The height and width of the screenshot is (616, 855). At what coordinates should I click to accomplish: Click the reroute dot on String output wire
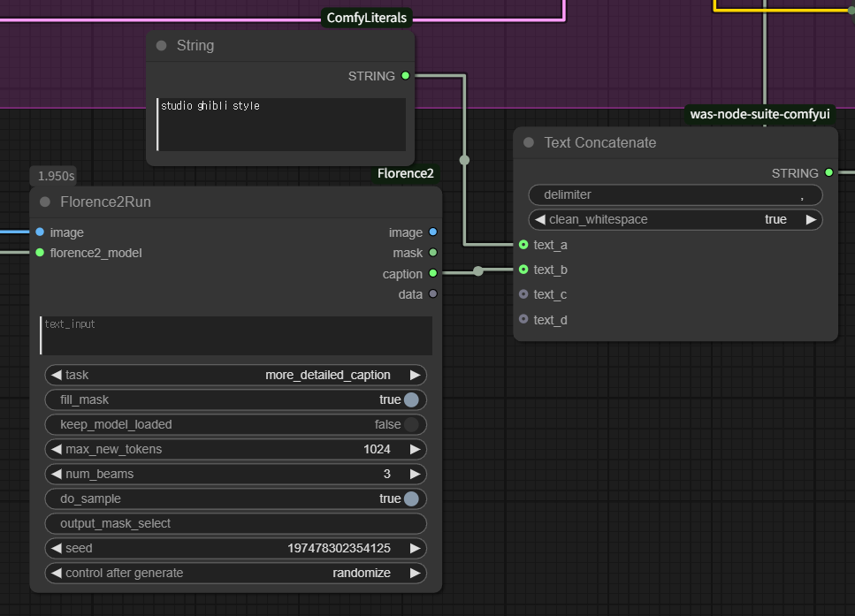coord(464,160)
